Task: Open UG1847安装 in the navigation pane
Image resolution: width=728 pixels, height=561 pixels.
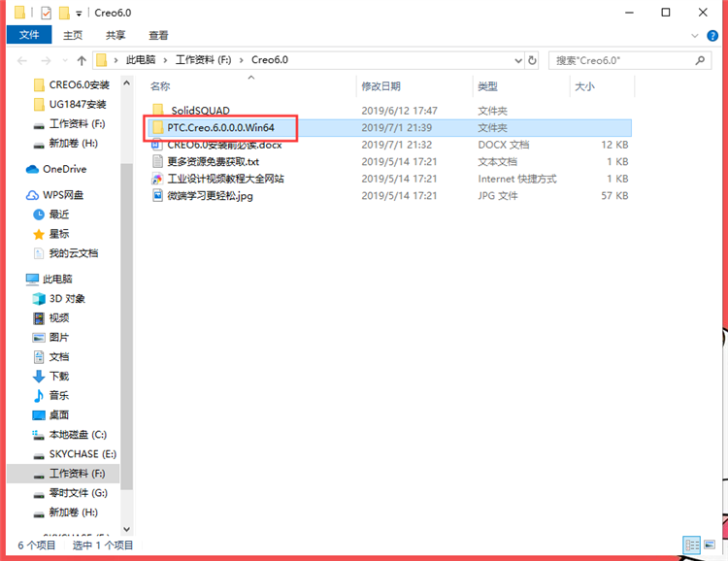Action: (x=78, y=105)
